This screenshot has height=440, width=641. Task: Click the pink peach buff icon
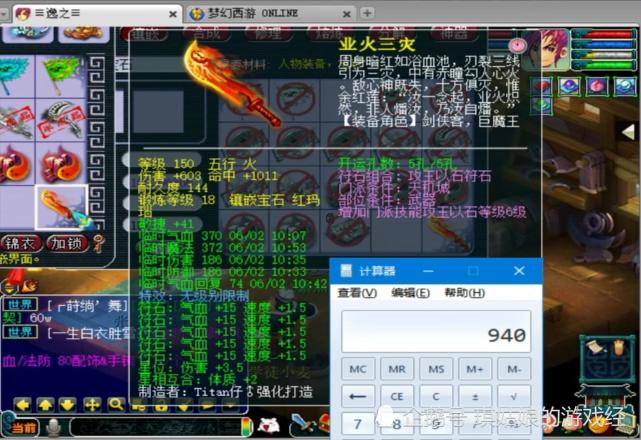tap(596, 86)
